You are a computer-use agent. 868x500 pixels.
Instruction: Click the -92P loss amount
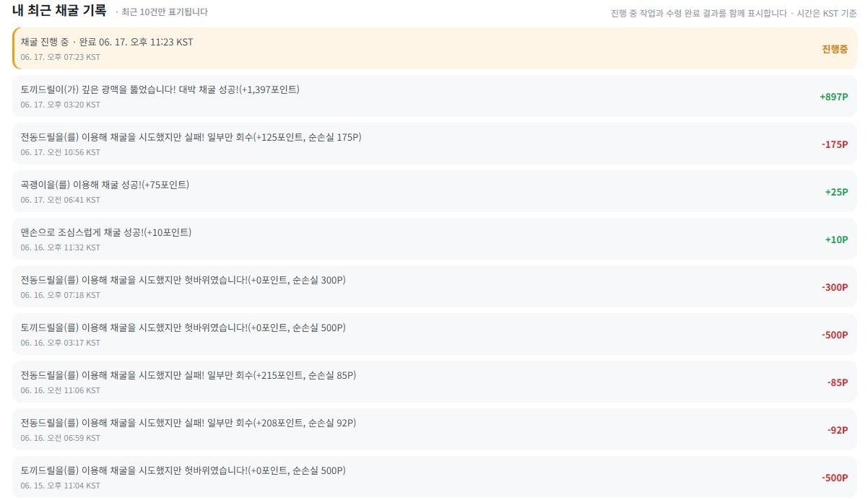click(838, 430)
